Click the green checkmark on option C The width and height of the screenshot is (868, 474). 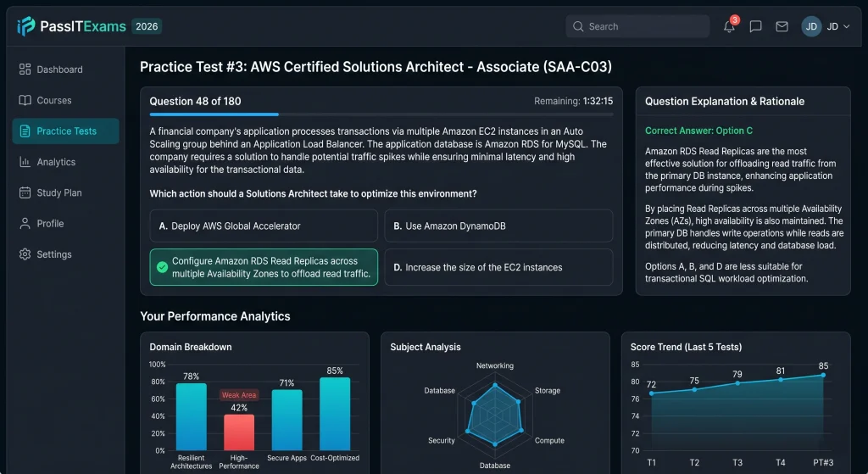point(162,267)
